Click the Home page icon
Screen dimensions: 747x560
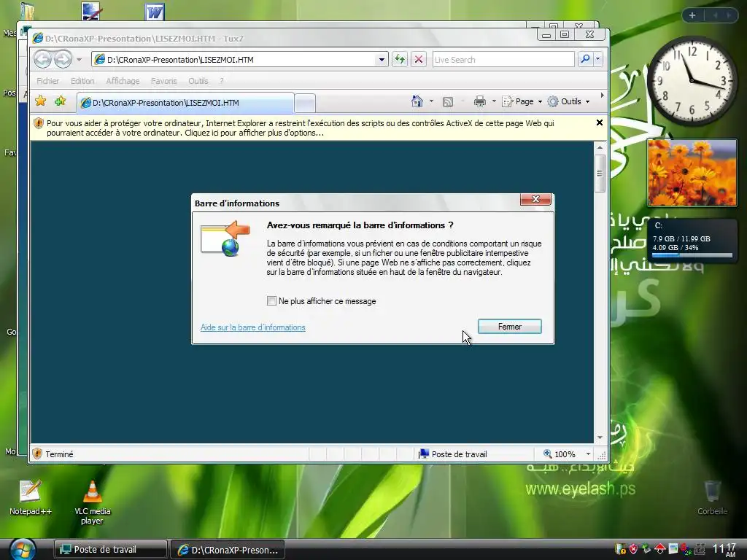tap(417, 101)
